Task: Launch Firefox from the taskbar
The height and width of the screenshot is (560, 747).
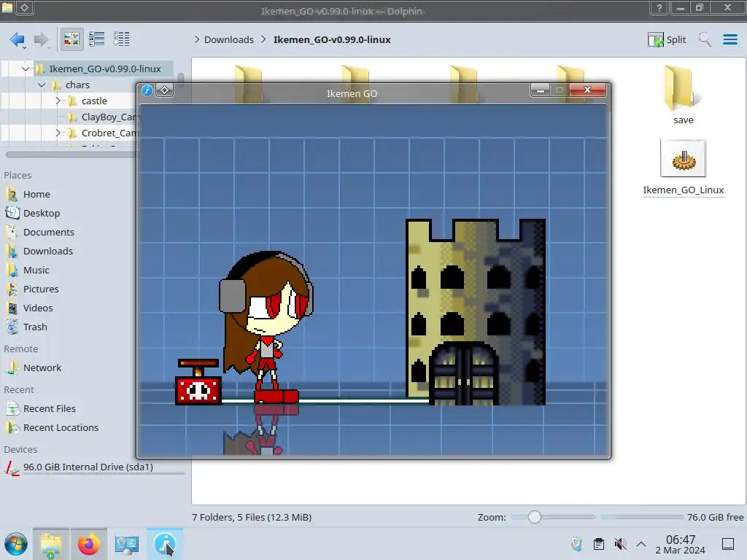Action: point(88,544)
